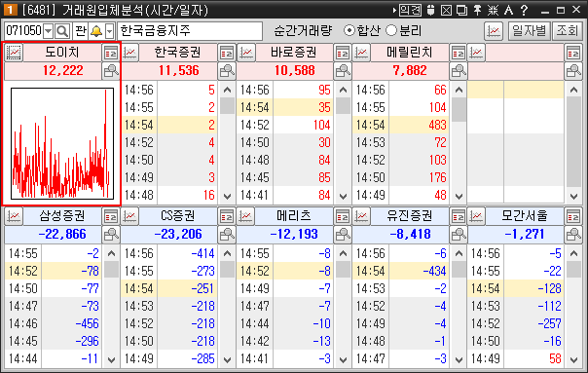The width and height of the screenshot is (588, 373).
Task: Open list view icon next to 메릴린치
Action: [x=459, y=53]
